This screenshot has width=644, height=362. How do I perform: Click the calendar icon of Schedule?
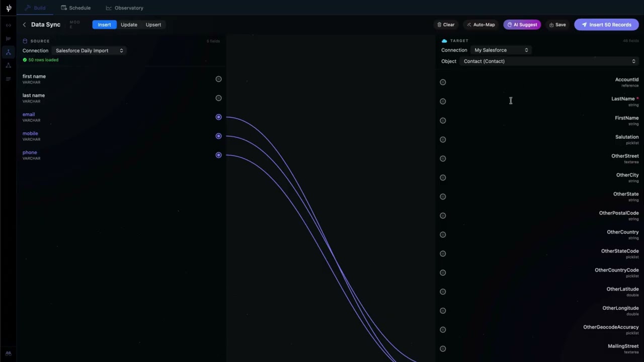[64, 8]
